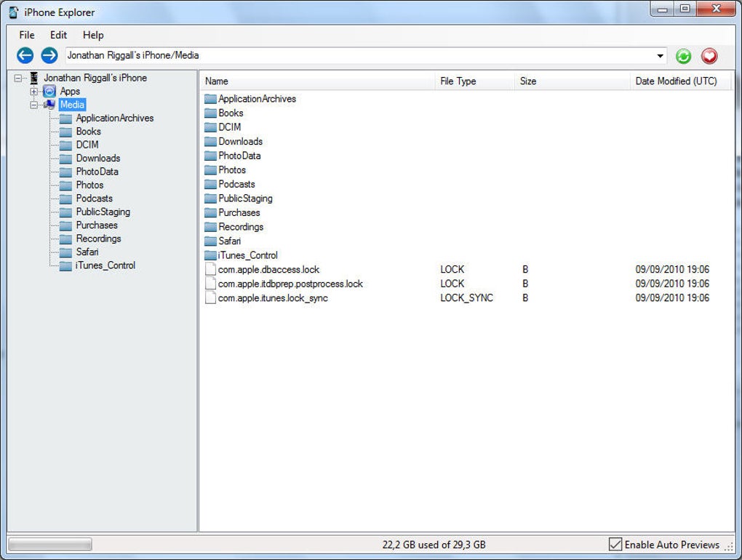
Task: Click date cell of com.apple.itunes.lock_sync row
Action: point(672,298)
